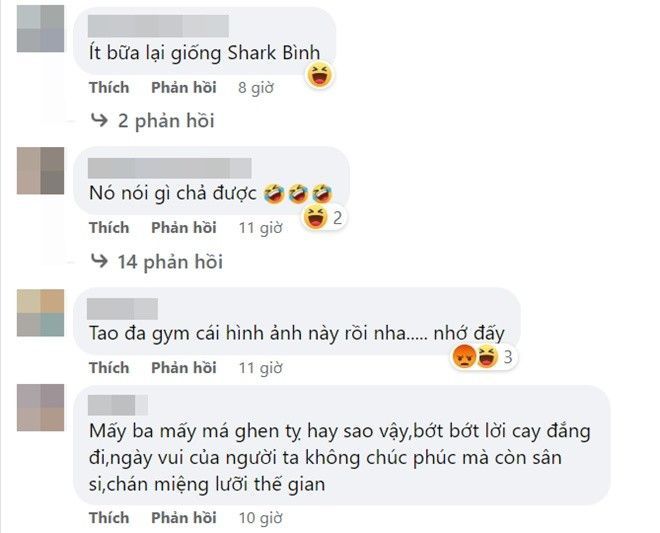
Task: Click the reply arrow icon next to 2 phản hồi
Action: (99, 120)
